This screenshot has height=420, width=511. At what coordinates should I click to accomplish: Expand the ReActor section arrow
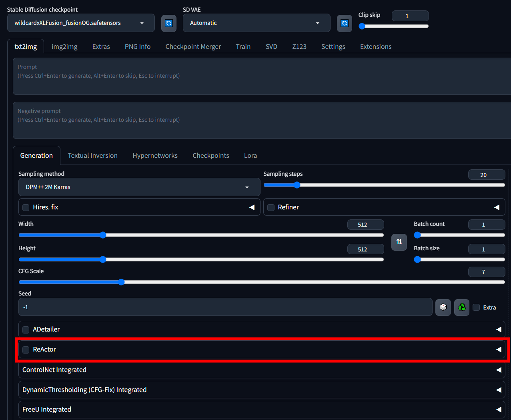coord(499,349)
